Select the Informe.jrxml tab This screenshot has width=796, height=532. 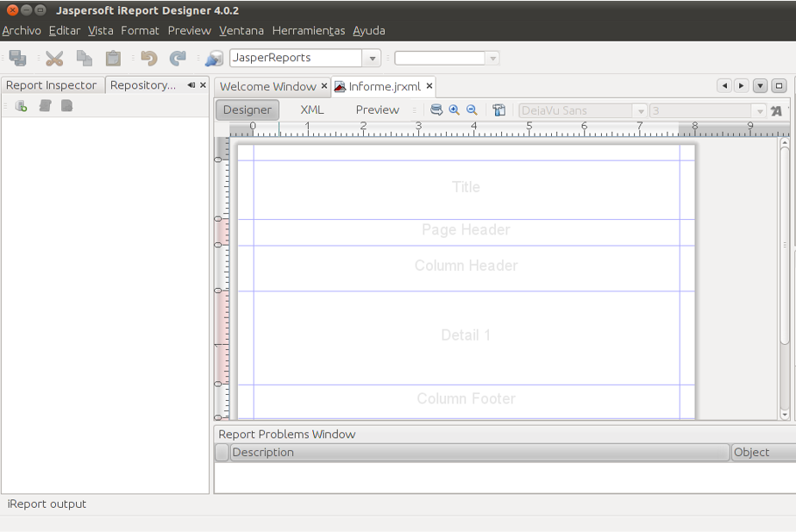pyautogui.click(x=385, y=87)
